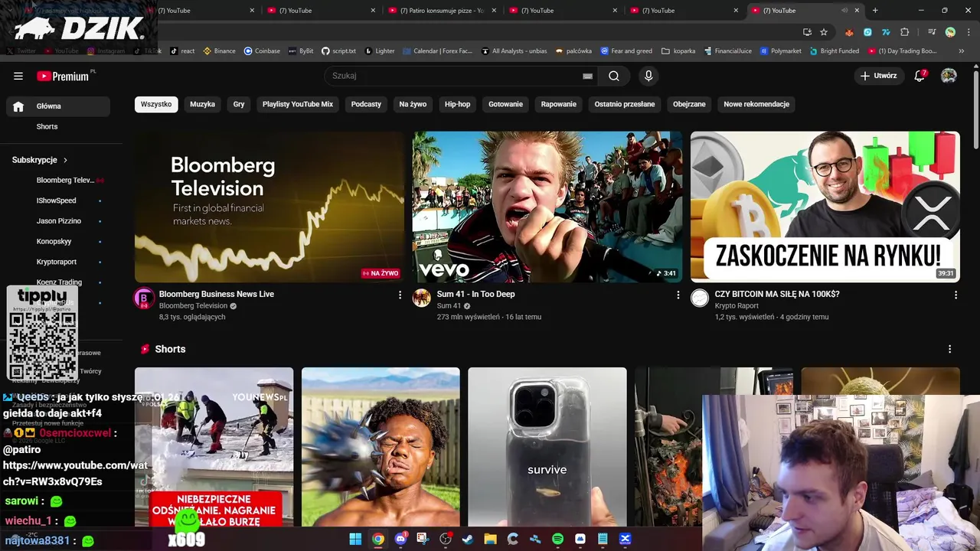Select the Obejrzane filter chip
Screen dimensions: 980x551
pyautogui.click(x=689, y=104)
